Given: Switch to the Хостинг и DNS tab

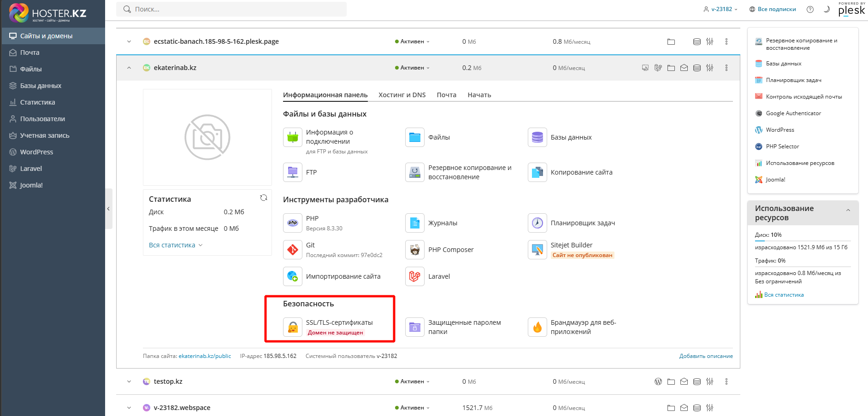Looking at the screenshot, I should coord(402,95).
